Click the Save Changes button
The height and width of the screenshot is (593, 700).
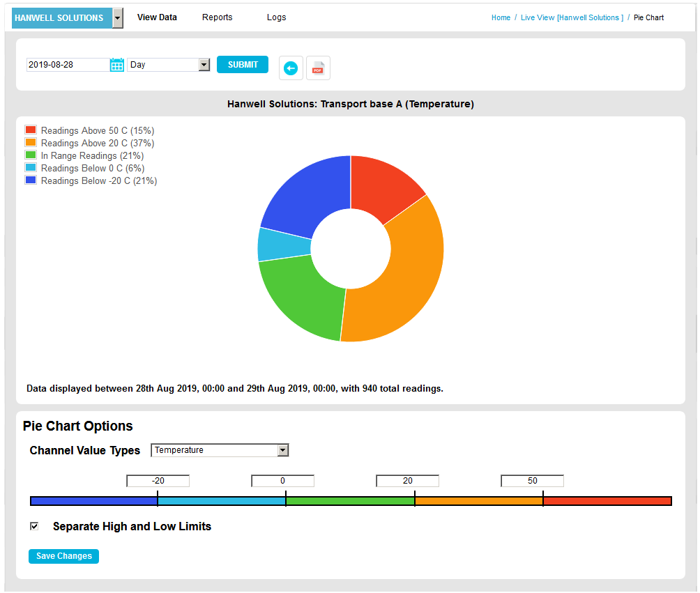[x=64, y=556]
